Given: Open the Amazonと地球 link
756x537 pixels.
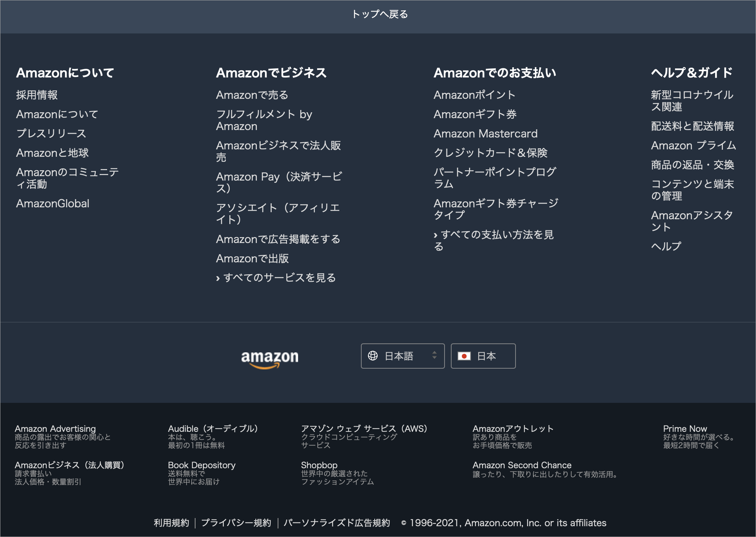Looking at the screenshot, I should 52,153.
